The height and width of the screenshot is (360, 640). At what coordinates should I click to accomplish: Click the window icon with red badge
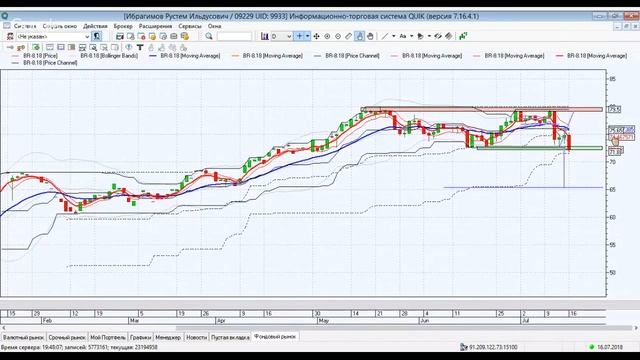141,36
